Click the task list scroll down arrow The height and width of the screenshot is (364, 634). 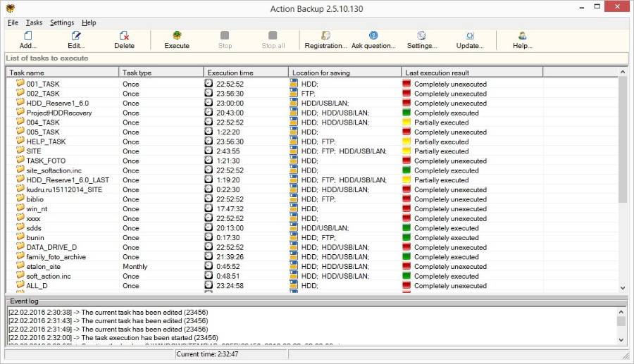pos(622,287)
